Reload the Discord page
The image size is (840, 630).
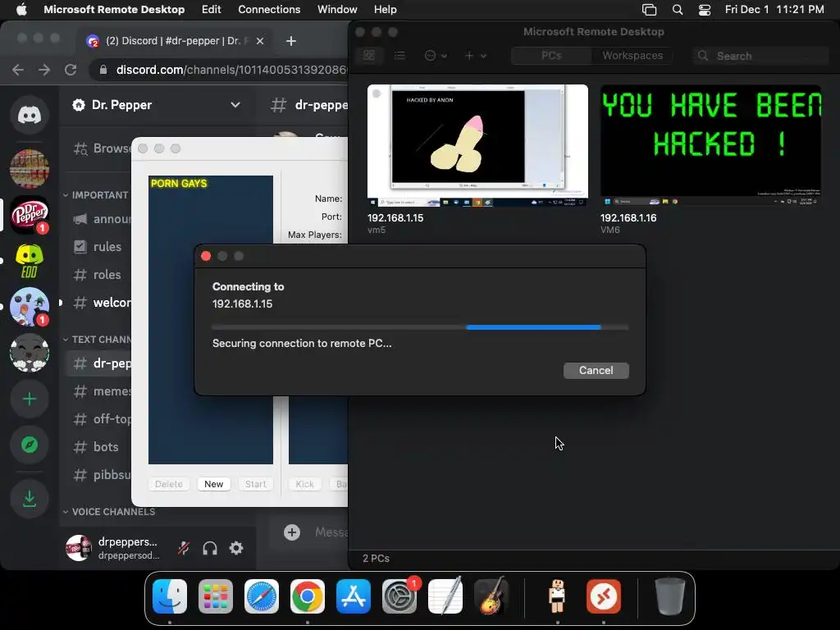tap(71, 70)
